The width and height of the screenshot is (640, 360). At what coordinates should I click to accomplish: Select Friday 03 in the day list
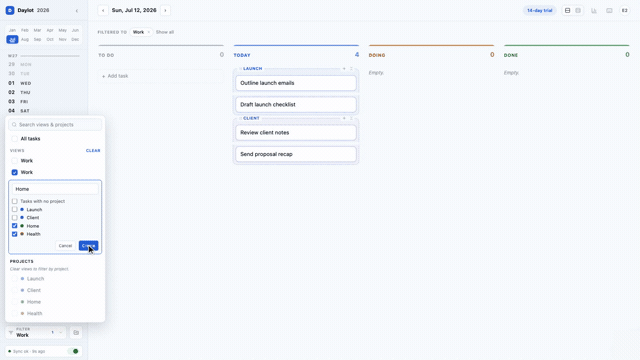(x=44, y=102)
